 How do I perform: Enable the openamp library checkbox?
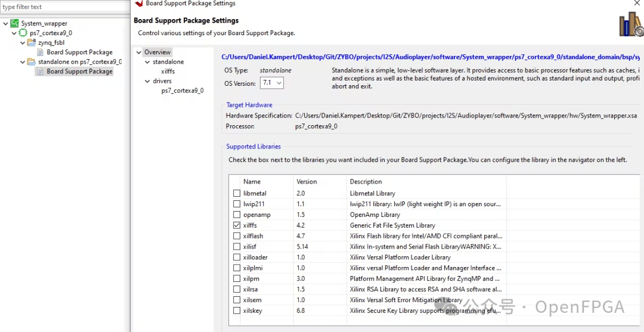(x=237, y=215)
